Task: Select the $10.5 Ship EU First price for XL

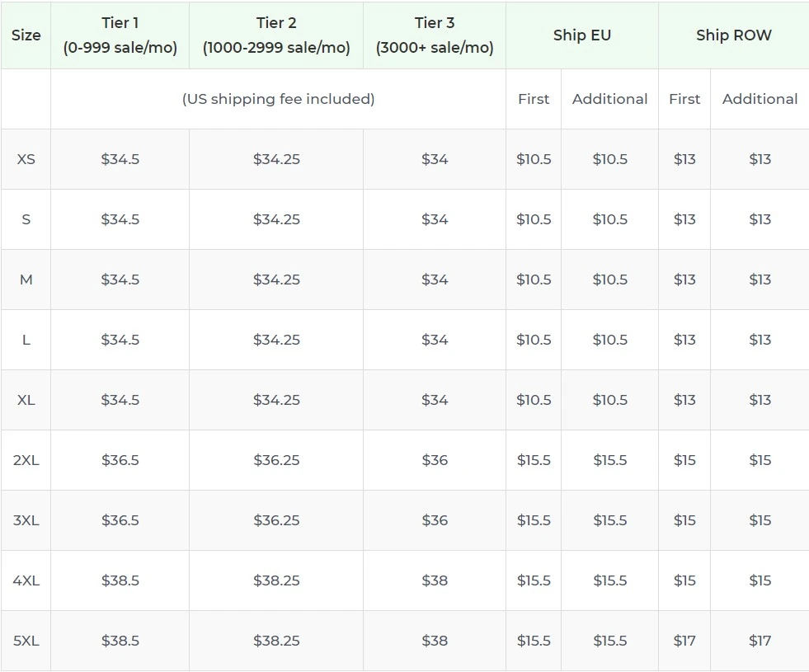Action: point(534,400)
